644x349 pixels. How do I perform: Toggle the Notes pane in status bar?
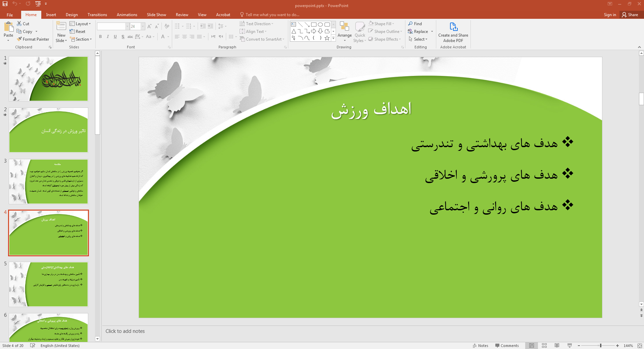(x=480, y=345)
